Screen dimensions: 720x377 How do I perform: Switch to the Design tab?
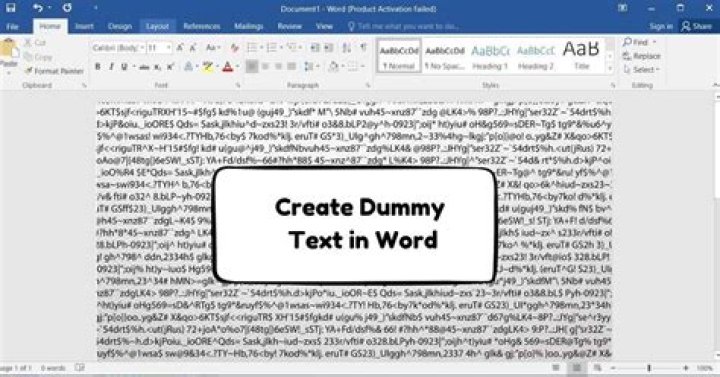(x=120, y=27)
